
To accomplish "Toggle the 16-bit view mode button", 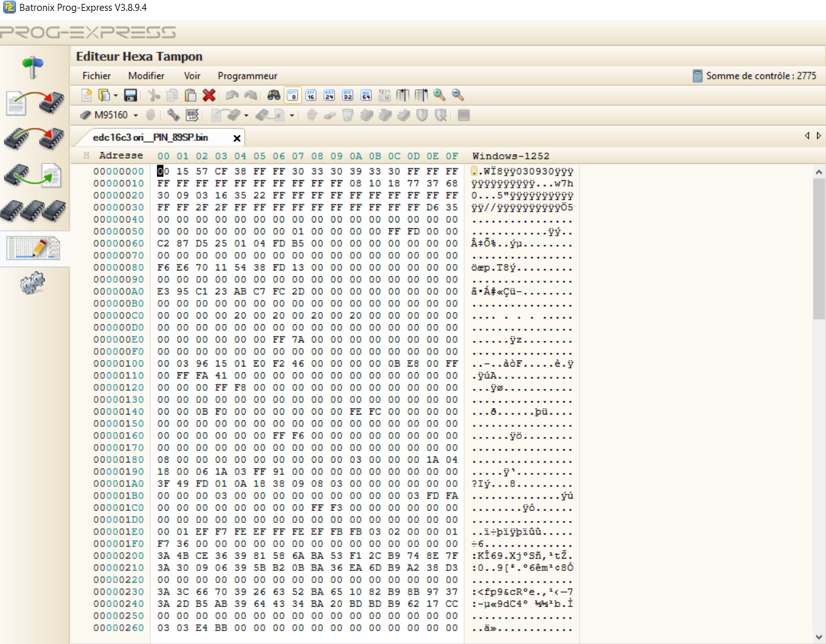I will coord(311,95).
